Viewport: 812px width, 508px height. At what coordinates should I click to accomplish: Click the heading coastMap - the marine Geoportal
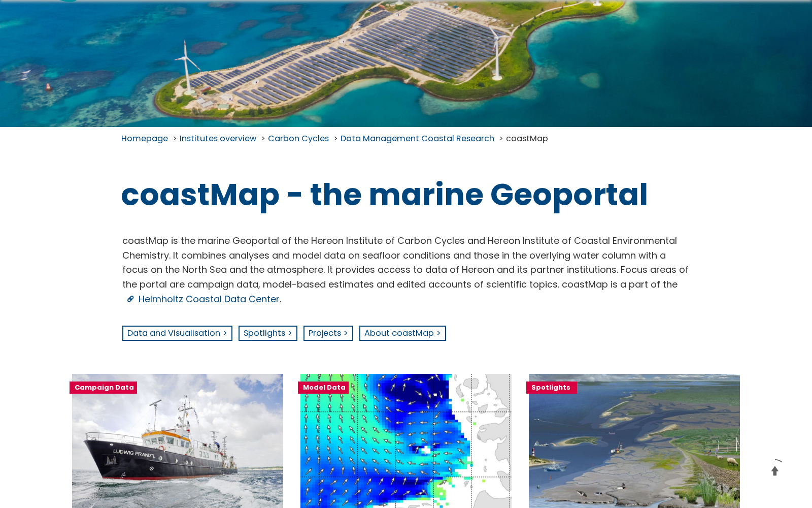(384, 195)
